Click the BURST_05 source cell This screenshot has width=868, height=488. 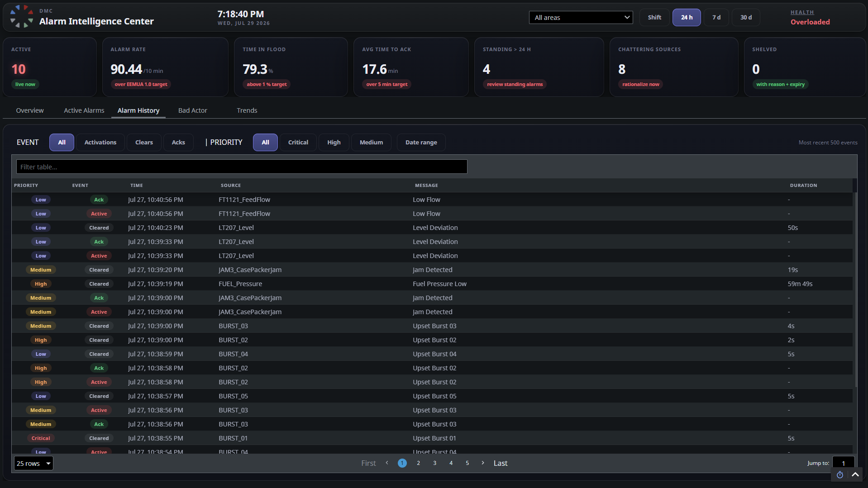(233, 396)
